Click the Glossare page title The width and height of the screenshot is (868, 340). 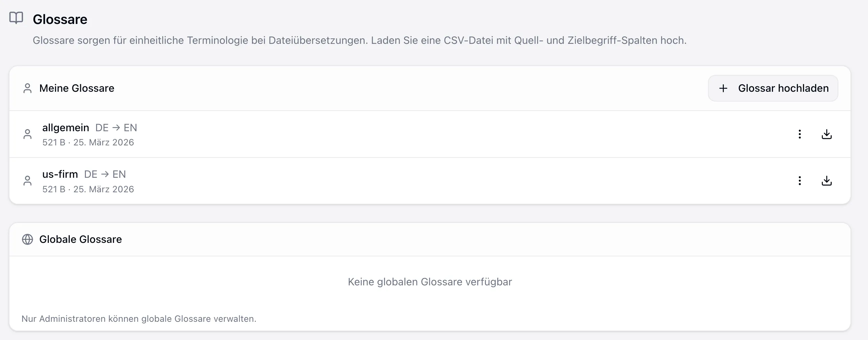tap(60, 20)
